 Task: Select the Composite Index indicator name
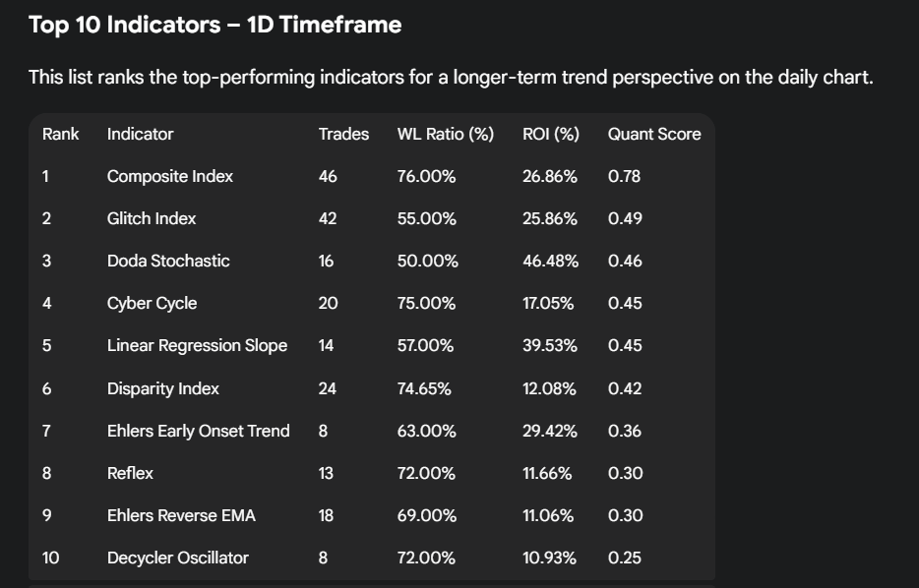click(170, 176)
